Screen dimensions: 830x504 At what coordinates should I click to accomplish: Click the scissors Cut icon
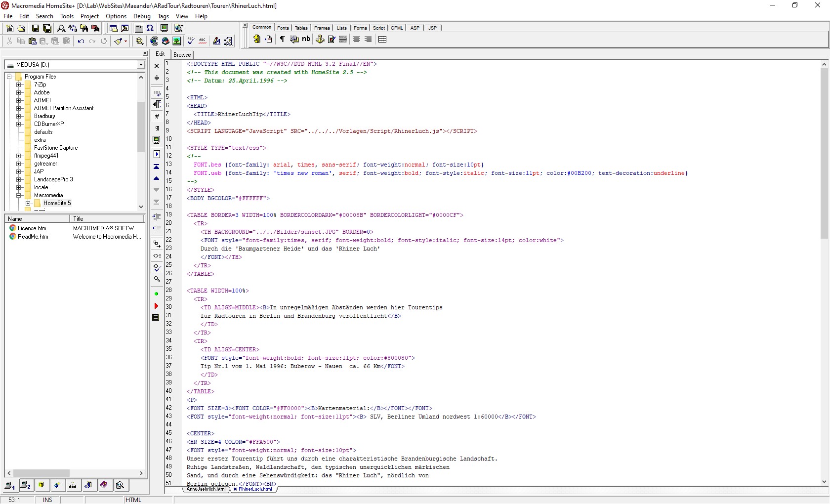click(x=9, y=41)
